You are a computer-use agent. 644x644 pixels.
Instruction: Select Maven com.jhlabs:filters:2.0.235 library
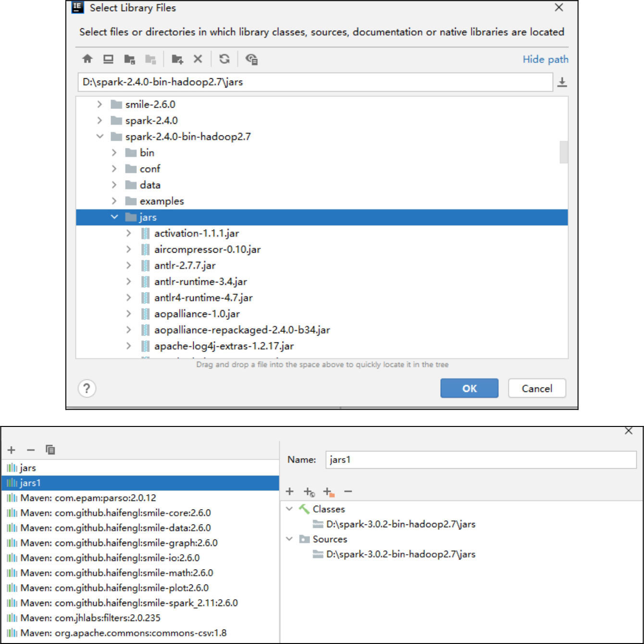point(140,618)
